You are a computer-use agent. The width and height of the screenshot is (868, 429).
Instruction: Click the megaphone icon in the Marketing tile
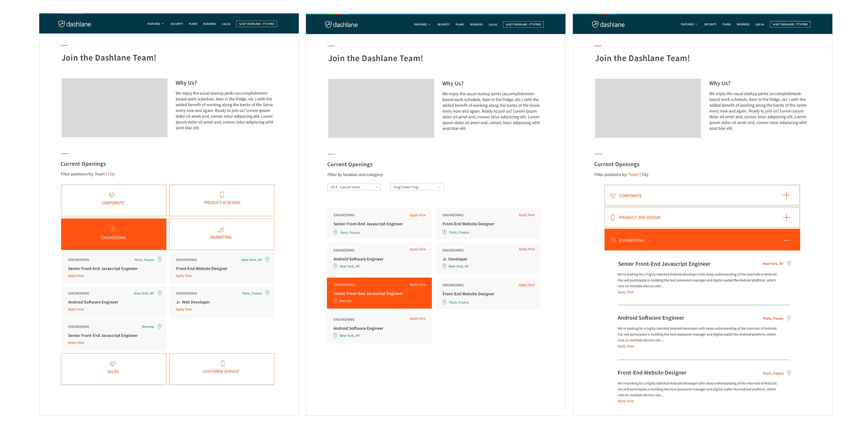221,230
